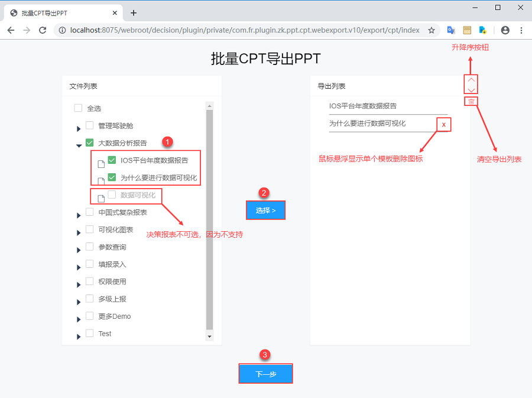
Task: Check the 管理驾驶舱 checkbox
Action: [x=90, y=125]
